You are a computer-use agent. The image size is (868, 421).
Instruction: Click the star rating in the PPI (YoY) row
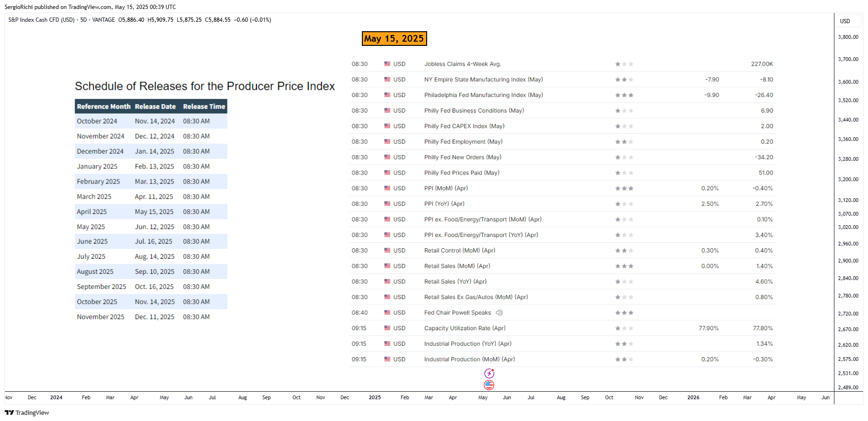(x=624, y=204)
